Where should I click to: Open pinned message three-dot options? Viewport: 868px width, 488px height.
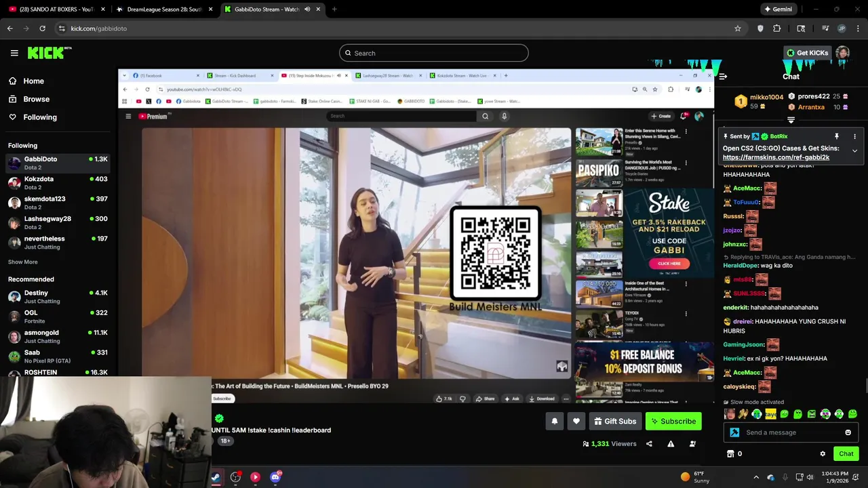coord(854,136)
